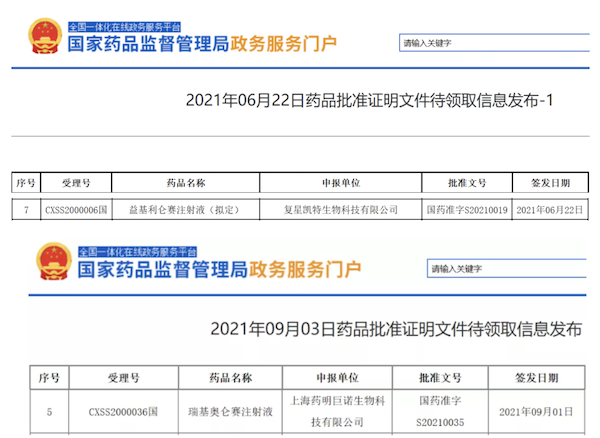Click the 序号 header in the lower table
Screen dimensions: 600x438
(49, 378)
